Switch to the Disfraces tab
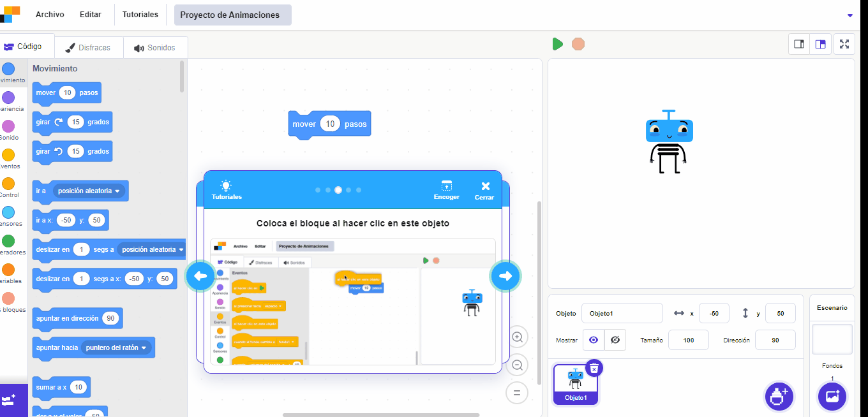 [88, 48]
